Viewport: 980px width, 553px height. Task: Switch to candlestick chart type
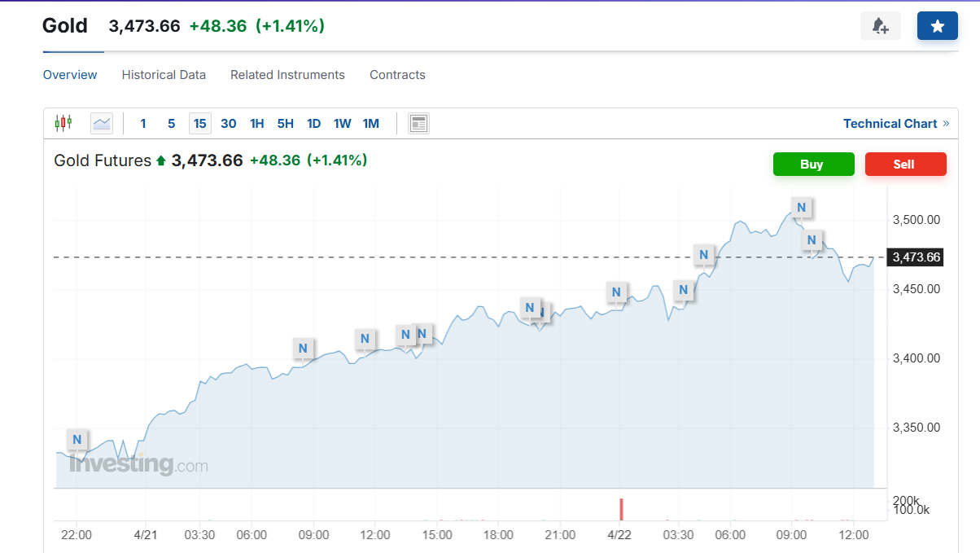click(63, 123)
